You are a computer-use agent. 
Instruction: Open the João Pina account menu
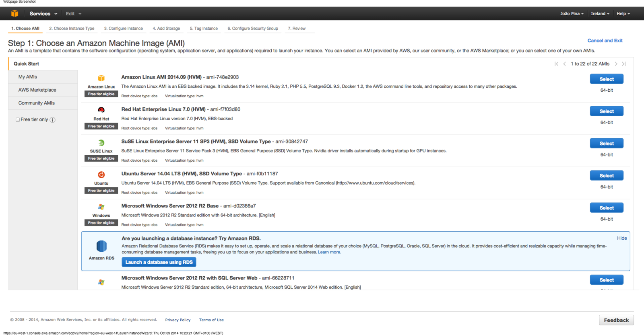tap(572, 14)
